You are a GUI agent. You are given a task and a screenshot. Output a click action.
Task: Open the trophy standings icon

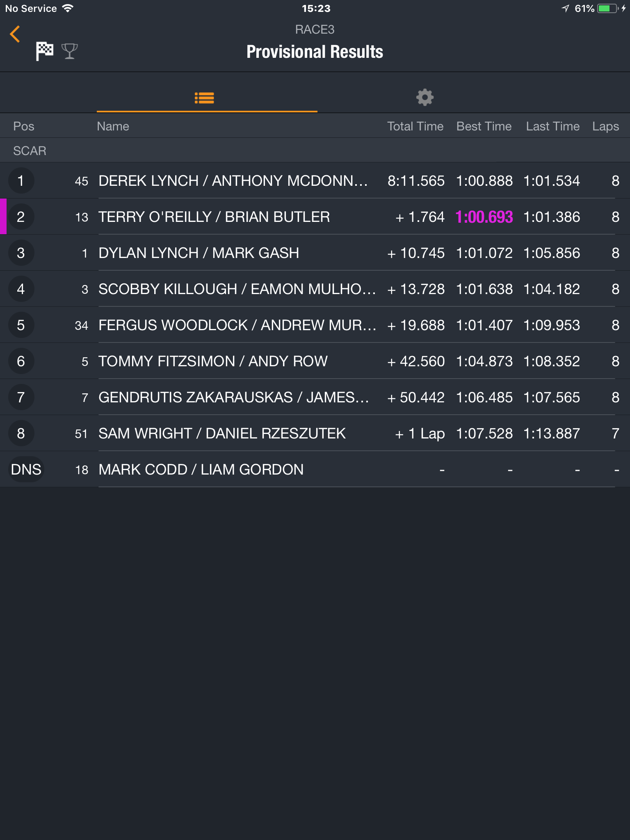tap(69, 51)
